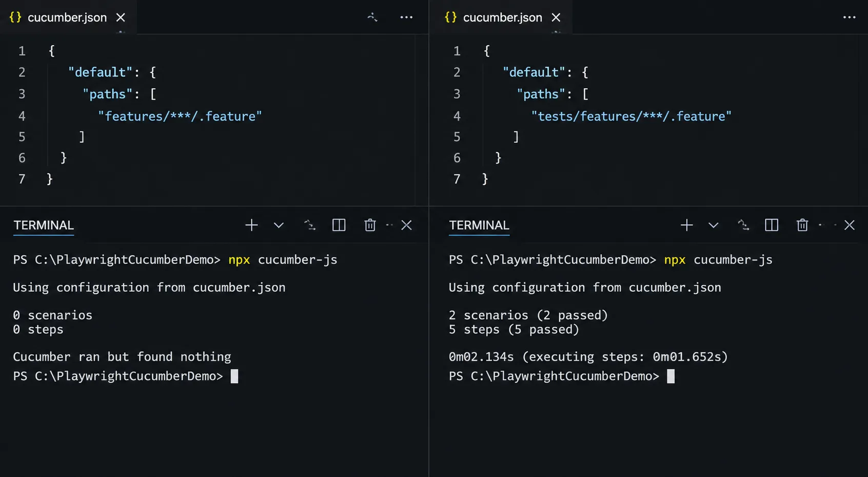868x477 pixels.
Task: Click "2 scenarios (2 passed)" in right terminal
Action: pyautogui.click(x=528, y=315)
